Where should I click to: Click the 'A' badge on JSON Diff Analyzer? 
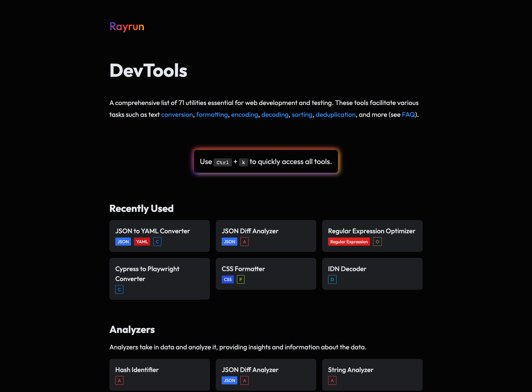pyautogui.click(x=244, y=242)
